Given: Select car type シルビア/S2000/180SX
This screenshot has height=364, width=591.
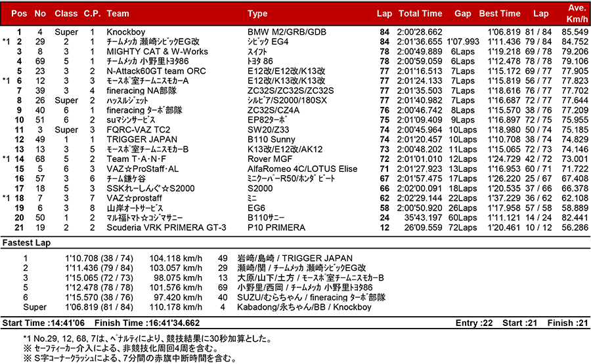Looking at the screenshot, I should tap(287, 100).
